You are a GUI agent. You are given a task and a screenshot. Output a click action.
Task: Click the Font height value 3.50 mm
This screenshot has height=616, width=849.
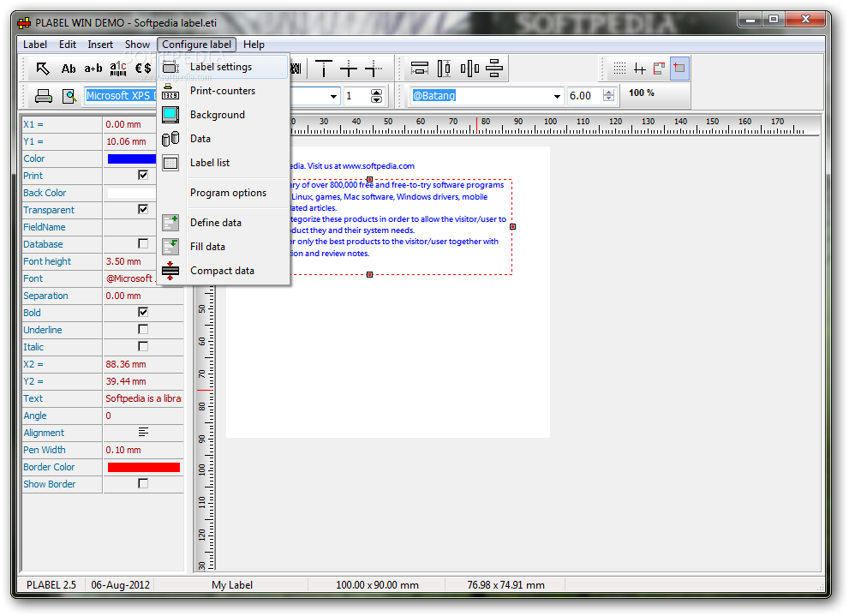(123, 261)
